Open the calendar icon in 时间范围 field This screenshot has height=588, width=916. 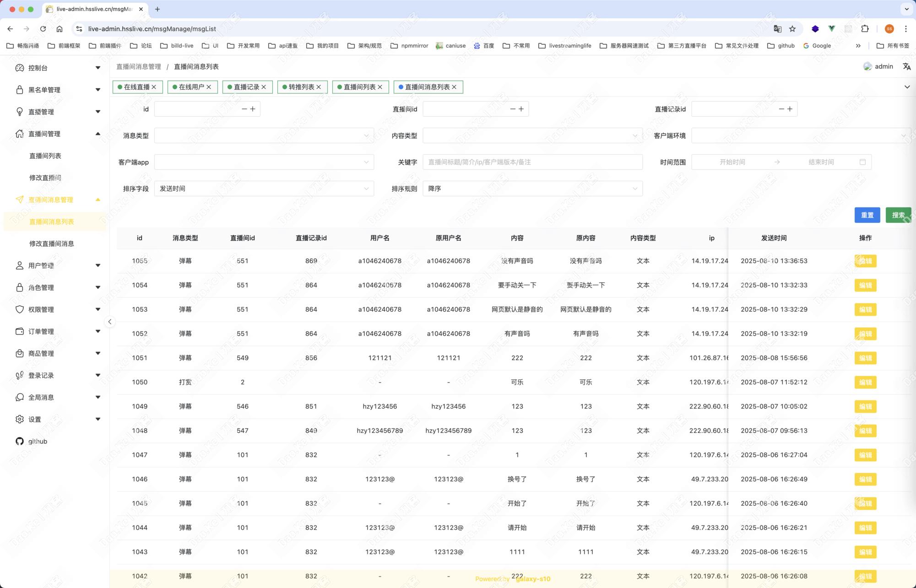coord(862,162)
